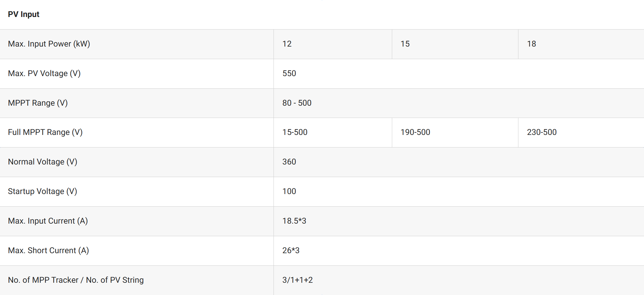Click the PV Input section heading

pyautogui.click(x=24, y=14)
